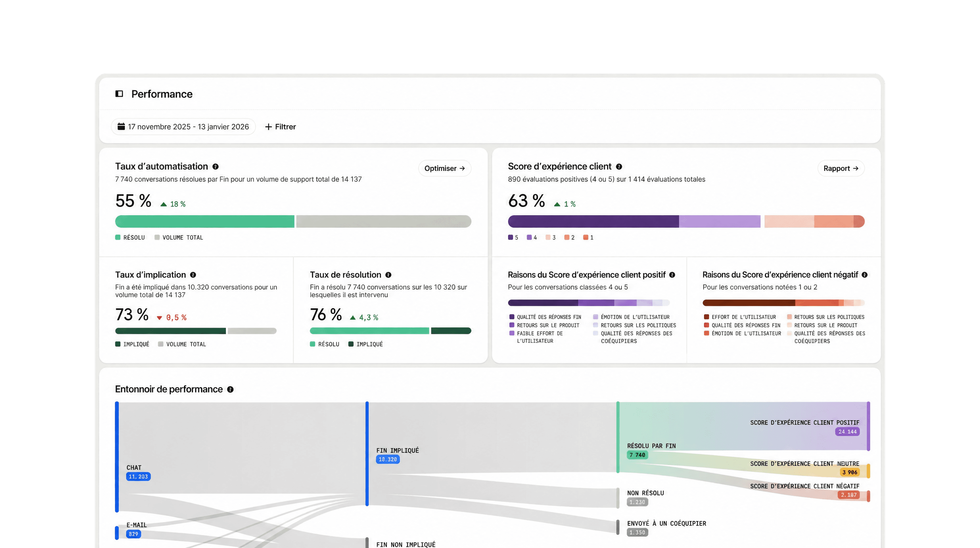Click the green up-trend arrow beside 18 %
The image size is (980, 548).
click(x=164, y=205)
